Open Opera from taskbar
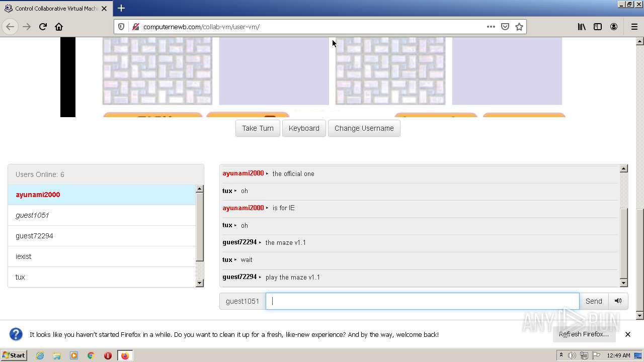This screenshot has width=644, height=362. coord(108,355)
